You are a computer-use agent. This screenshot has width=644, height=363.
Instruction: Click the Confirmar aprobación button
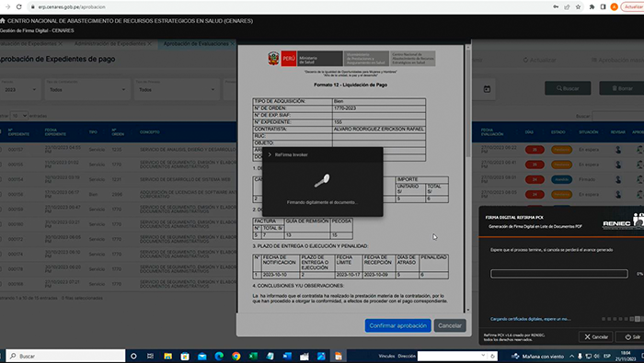[397, 325]
